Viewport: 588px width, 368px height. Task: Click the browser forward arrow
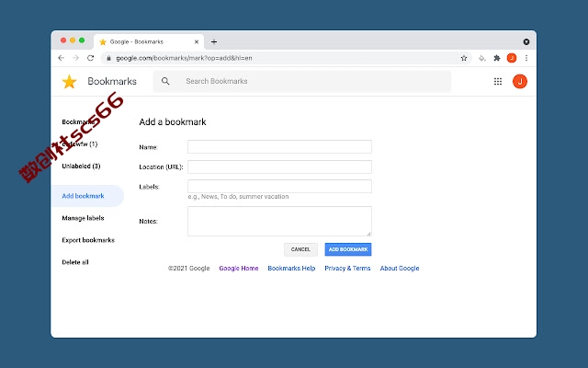pyautogui.click(x=75, y=58)
